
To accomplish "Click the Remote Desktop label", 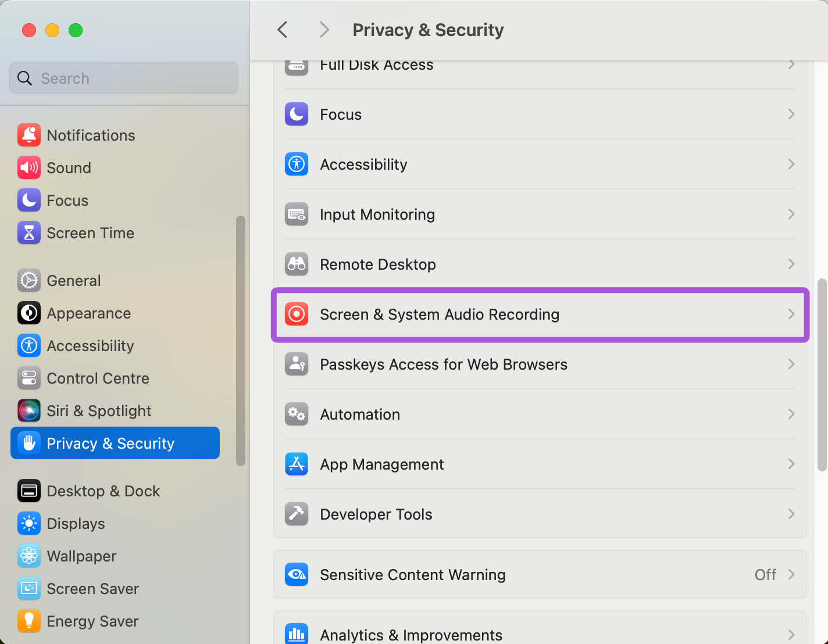I will click(x=378, y=264).
